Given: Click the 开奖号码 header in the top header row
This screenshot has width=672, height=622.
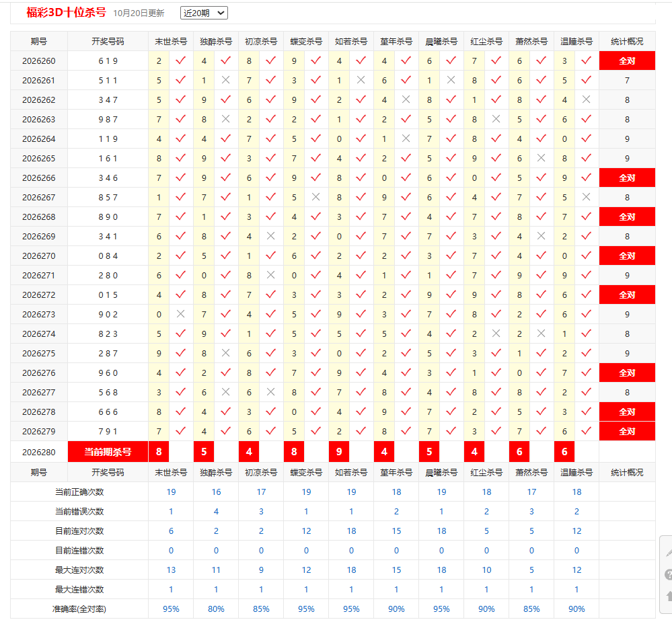Looking at the screenshot, I should 108,42.
